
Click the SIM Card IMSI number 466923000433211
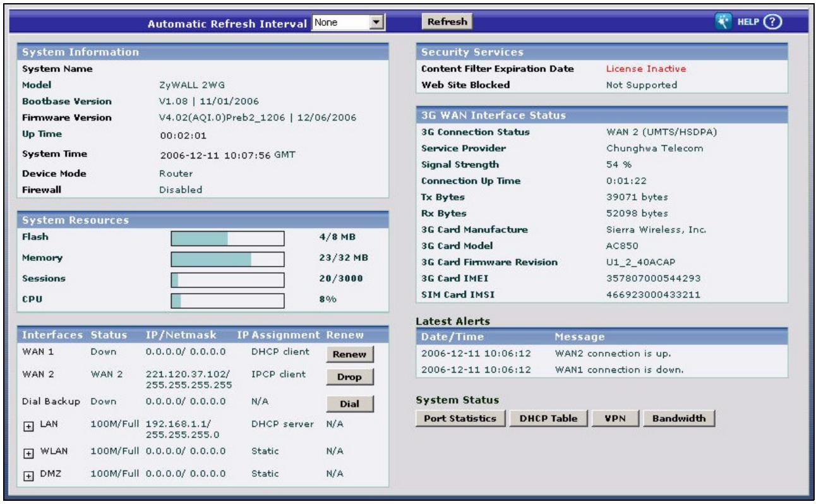[x=653, y=295]
